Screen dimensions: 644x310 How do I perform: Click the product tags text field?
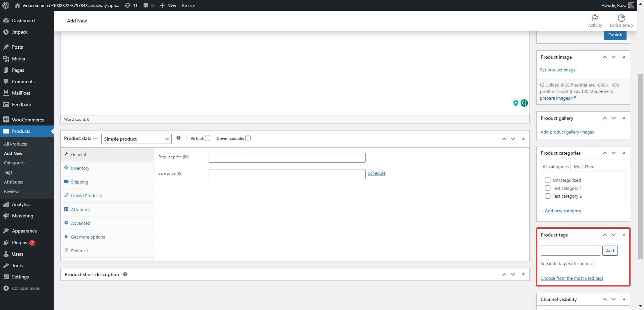coord(571,251)
